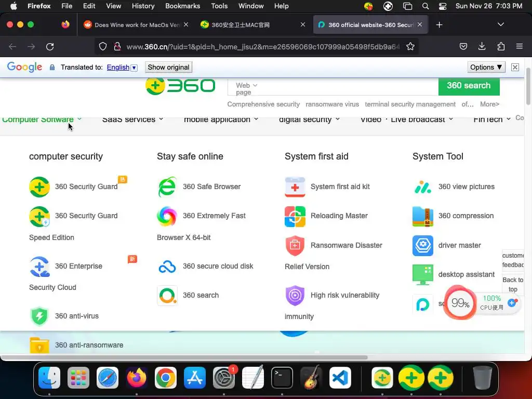The width and height of the screenshot is (532, 399).
Task: Expand the Web page search type dropdown
Action: 246,88
